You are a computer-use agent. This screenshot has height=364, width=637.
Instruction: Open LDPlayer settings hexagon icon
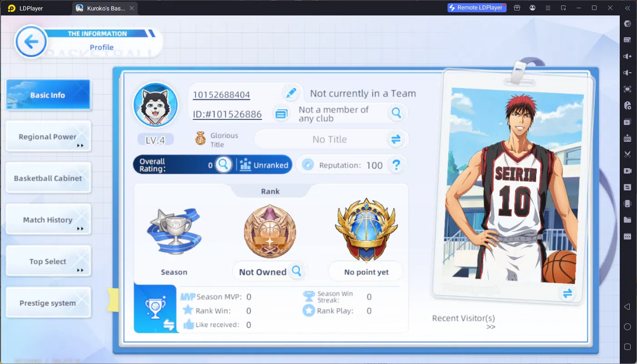click(627, 24)
